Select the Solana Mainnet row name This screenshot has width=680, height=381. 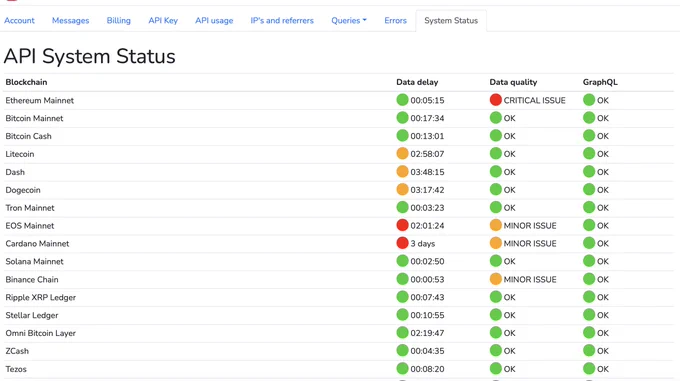point(34,261)
